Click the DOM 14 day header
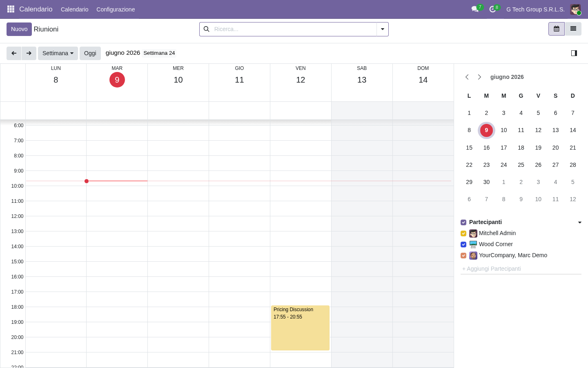 [423, 76]
